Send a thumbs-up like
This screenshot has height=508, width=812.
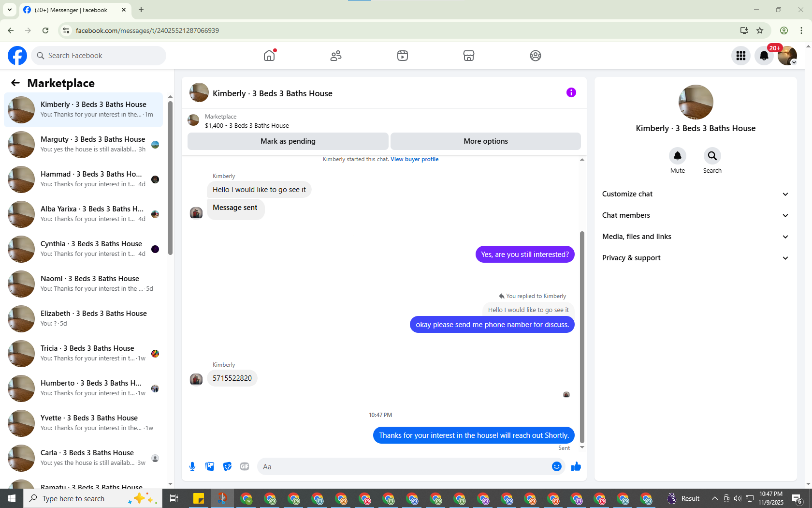tap(576, 466)
